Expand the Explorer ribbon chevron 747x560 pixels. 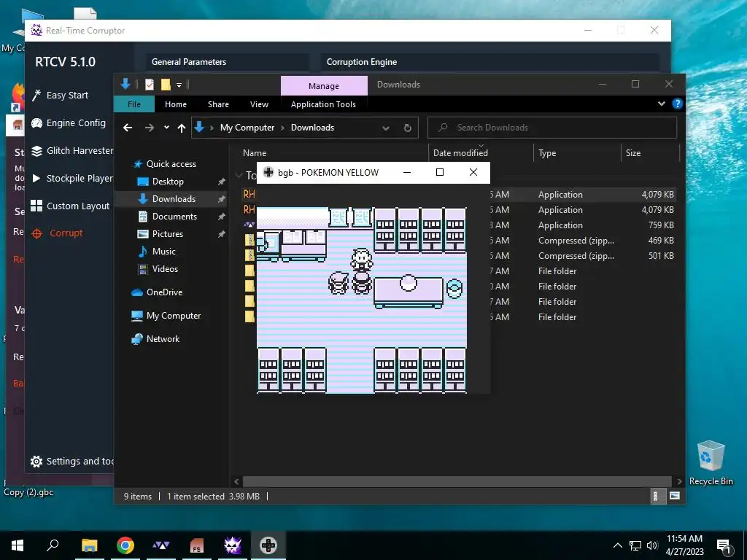[661, 104]
